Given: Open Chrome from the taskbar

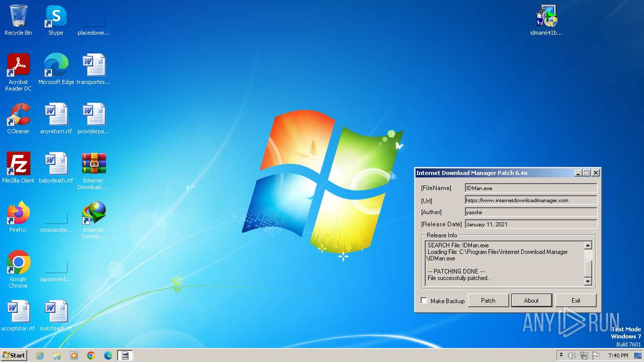Looking at the screenshot, I should point(91,355).
